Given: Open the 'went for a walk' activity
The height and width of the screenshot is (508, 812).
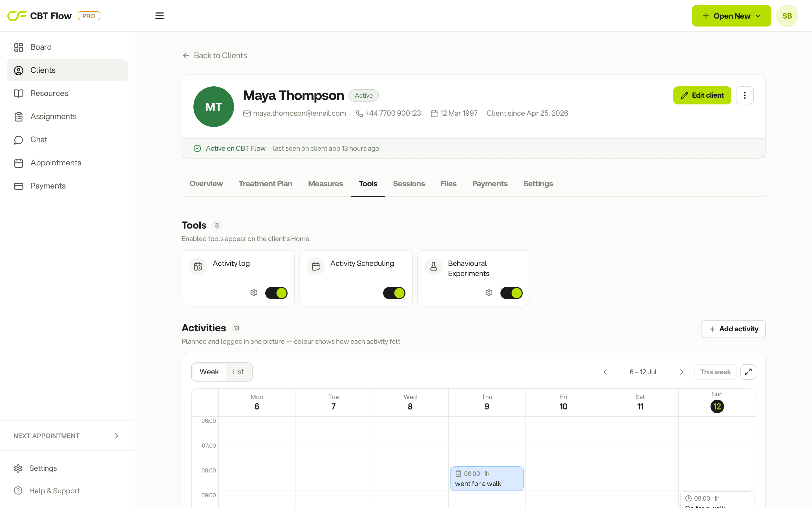Looking at the screenshot, I should (487, 478).
